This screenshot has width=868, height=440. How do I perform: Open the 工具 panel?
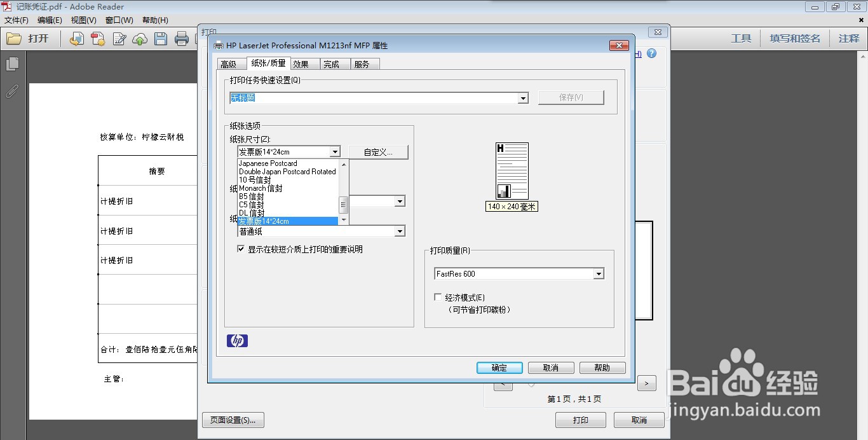[741, 39]
